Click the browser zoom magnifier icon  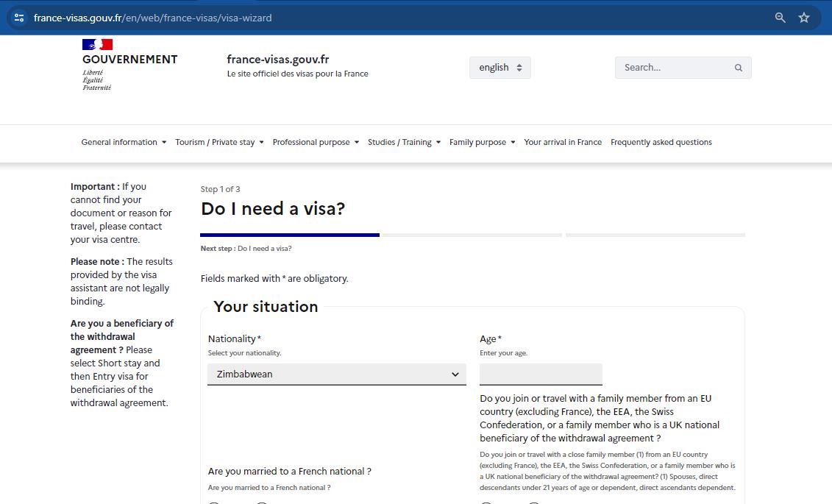(x=781, y=18)
